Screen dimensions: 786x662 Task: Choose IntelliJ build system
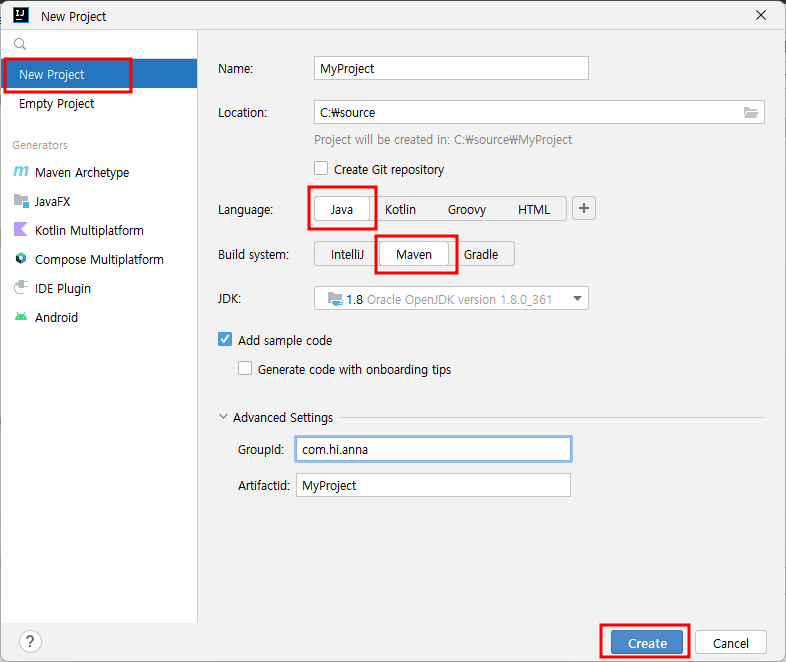(347, 255)
